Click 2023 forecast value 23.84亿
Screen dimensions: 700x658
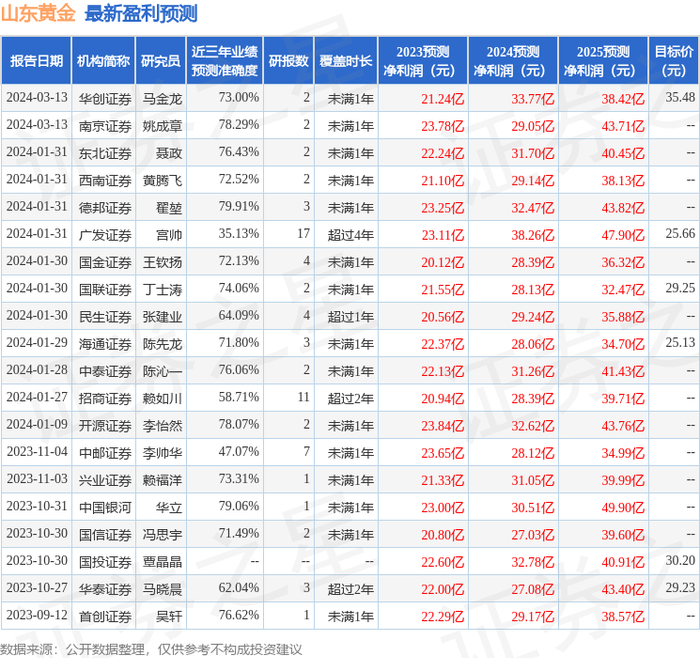click(442, 426)
